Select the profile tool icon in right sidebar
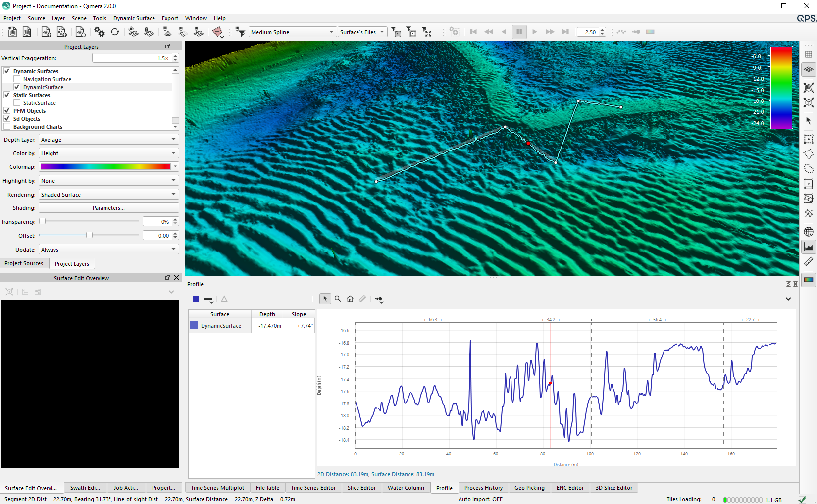Viewport: 817px width, 504px height. (808, 247)
